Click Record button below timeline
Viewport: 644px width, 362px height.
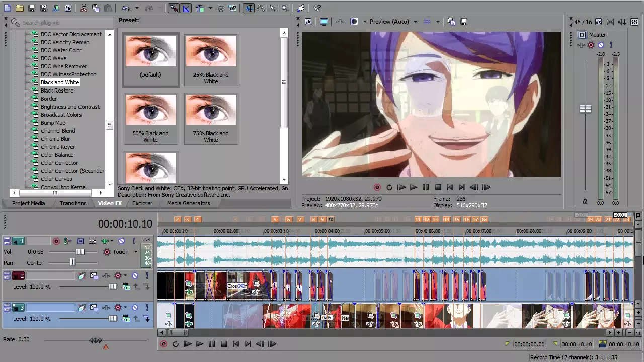(164, 344)
